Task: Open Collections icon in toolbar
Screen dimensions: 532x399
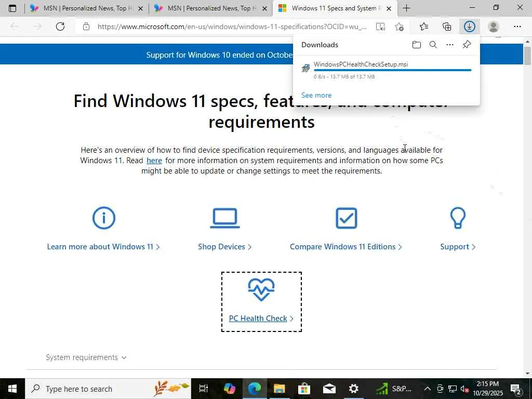Action: pyautogui.click(x=447, y=26)
